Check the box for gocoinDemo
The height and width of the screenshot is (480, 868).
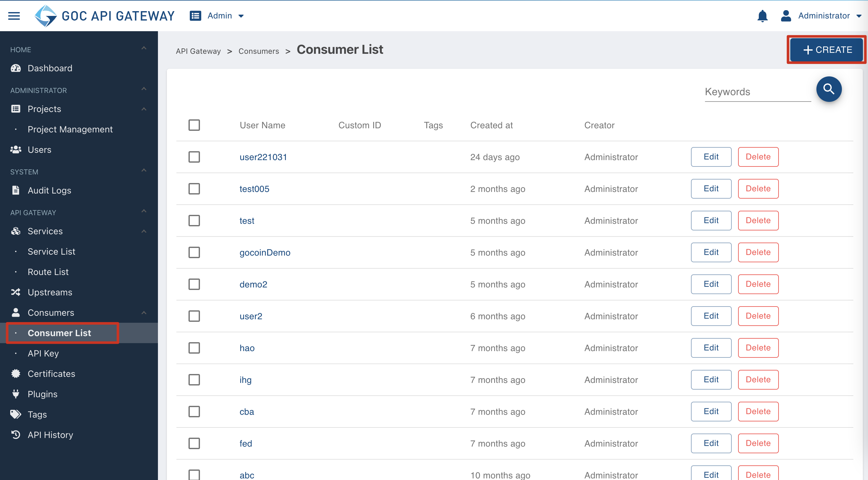tap(194, 252)
